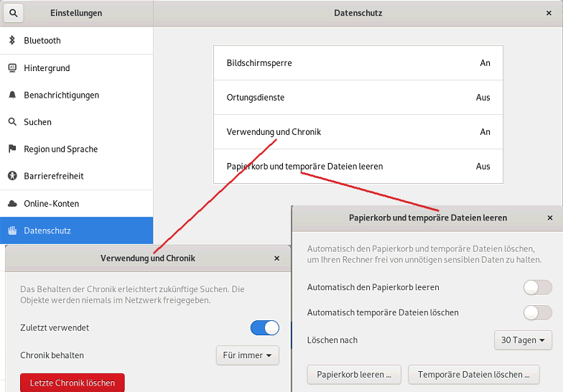563x392 pixels.
Task: Enable Automatisch den Papierkorb leeren switch
Action: point(537,287)
